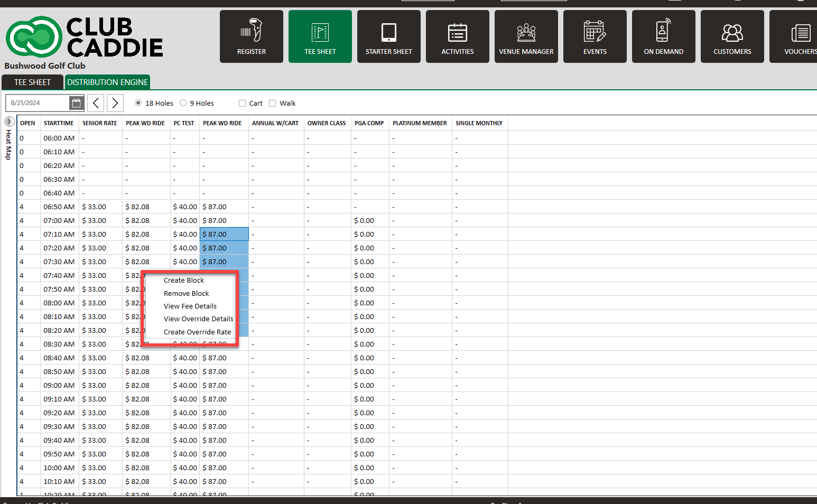Enable the Walk checkbox
The width and height of the screenshot is (817, 504).
point(273,104)
